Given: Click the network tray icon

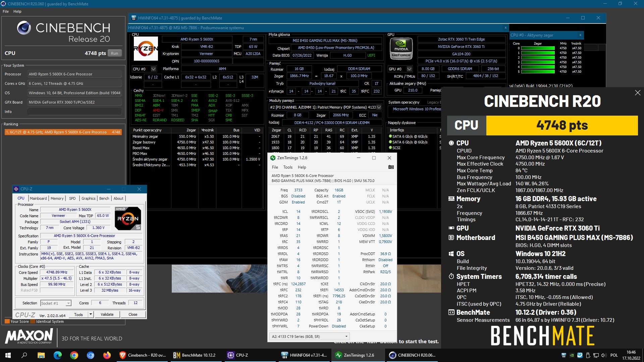Looking at the screenshot, I should point(596,355).
